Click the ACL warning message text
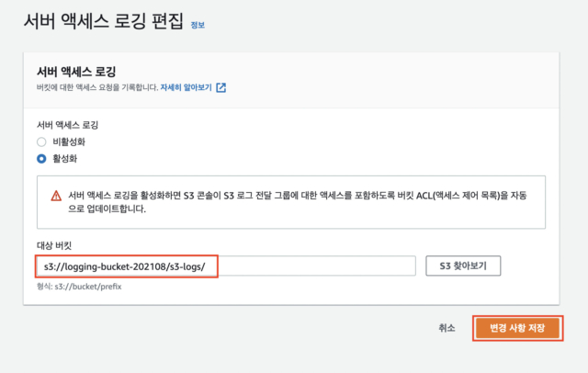 click(298, 202)
